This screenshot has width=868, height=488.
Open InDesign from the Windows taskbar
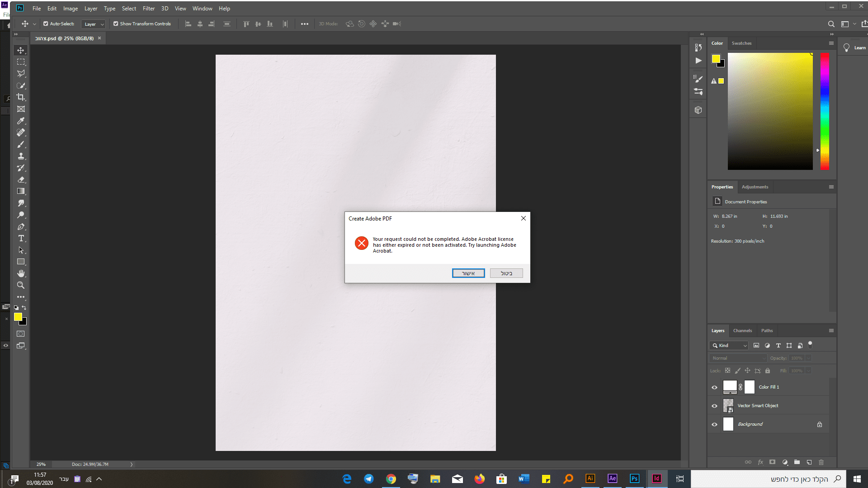tap(656, 479)
